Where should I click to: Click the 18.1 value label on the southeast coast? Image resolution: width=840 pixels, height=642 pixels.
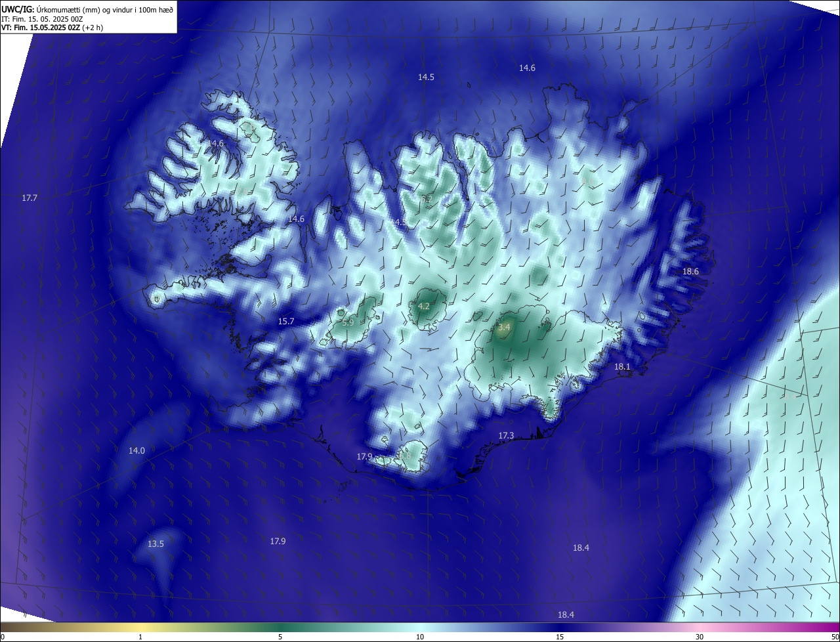[622, 366]
